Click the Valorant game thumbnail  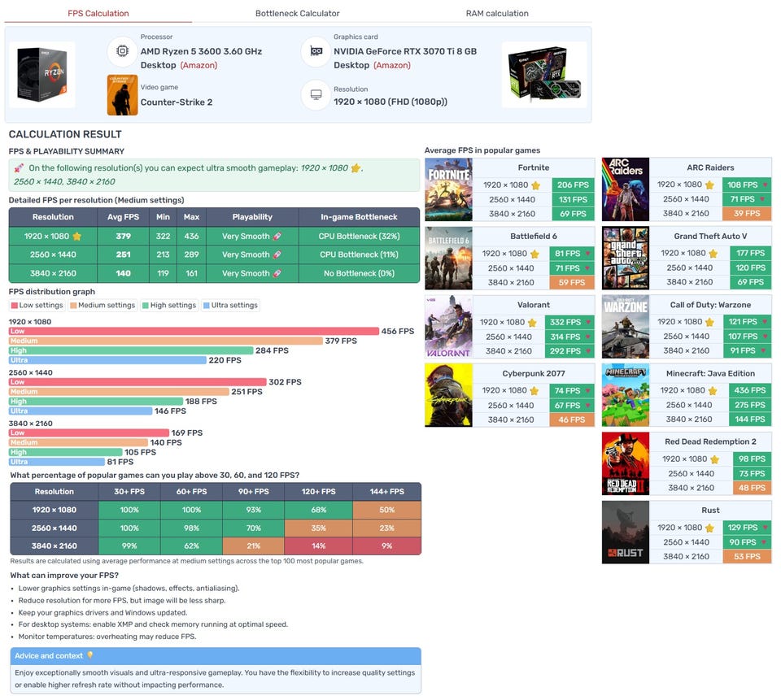point(449,327)
